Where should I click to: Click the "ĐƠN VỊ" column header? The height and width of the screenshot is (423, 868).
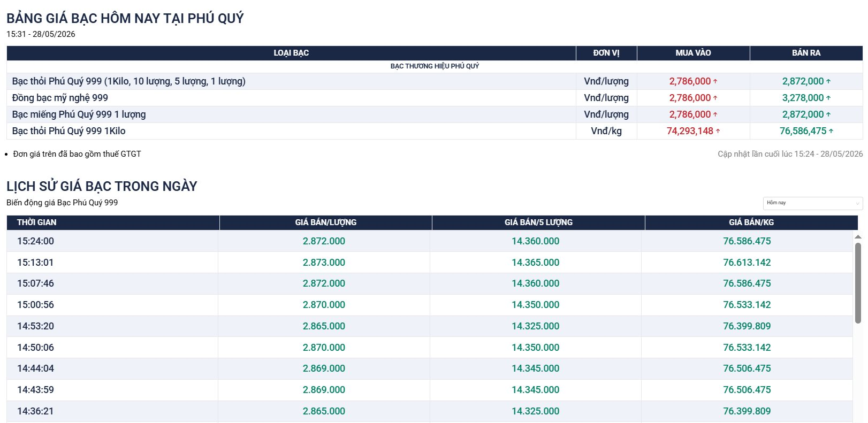pyautogui.click(x=606, y=53)
